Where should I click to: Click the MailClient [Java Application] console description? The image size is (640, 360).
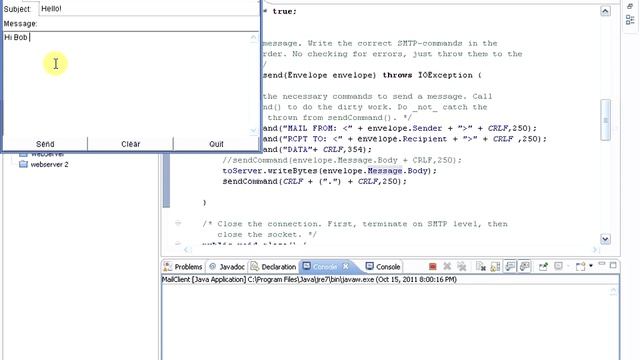(309, 280)
